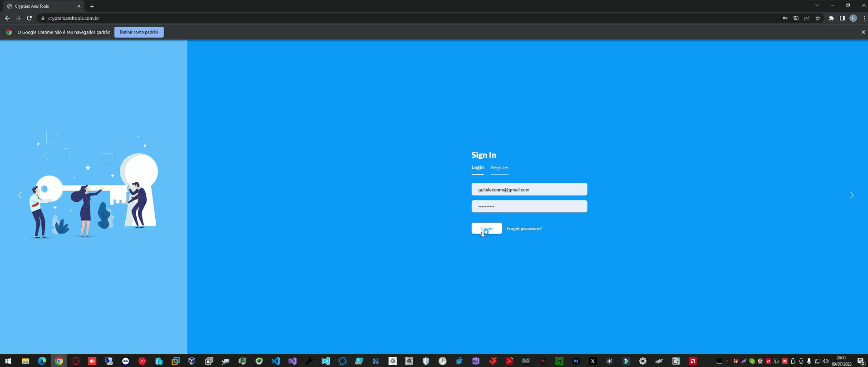
Task: Focus the email field with guitelecomm@gmail.com
Action: (529, 189)
